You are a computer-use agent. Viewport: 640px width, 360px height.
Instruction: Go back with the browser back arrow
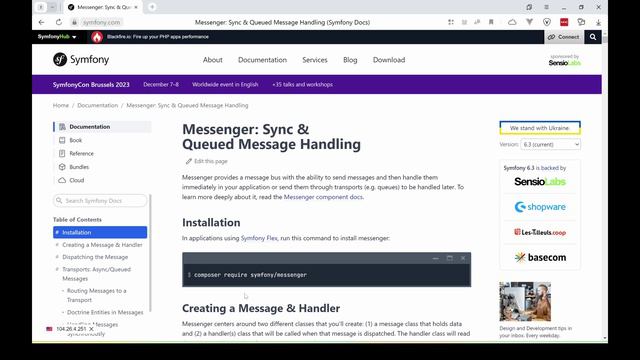click(x=41, y=22)
